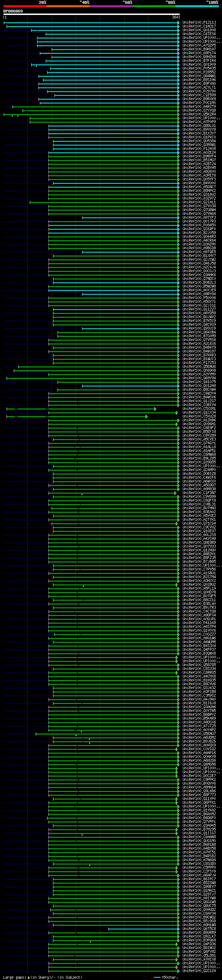Select the label UniRef100_Q6T5C8
Screen dimensions: 222x980
[x=199, y=929]
